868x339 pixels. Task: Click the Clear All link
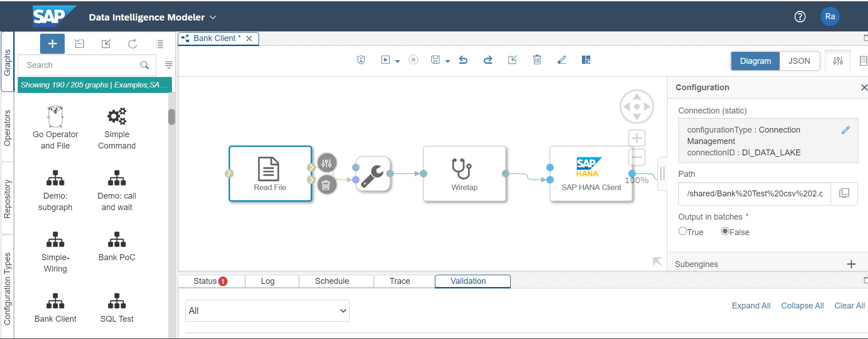pos(849,306)
